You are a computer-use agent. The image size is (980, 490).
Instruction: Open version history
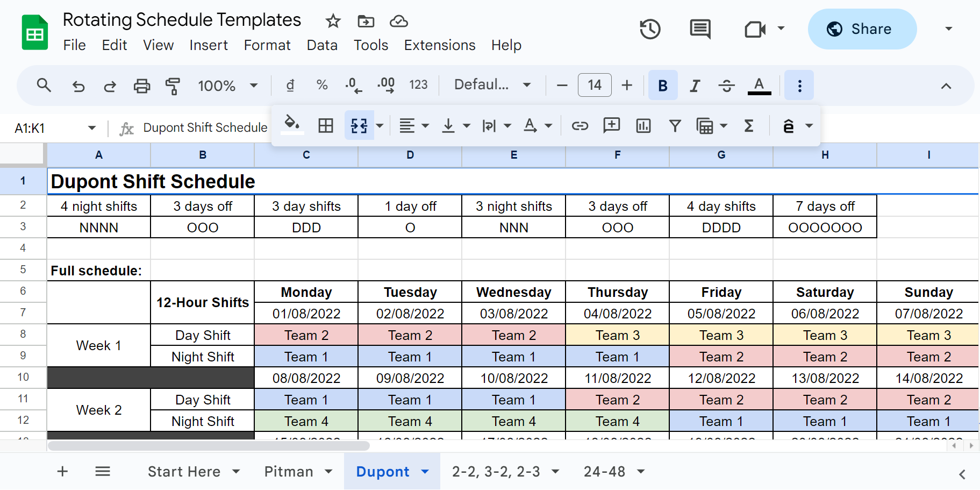point(650,29)
